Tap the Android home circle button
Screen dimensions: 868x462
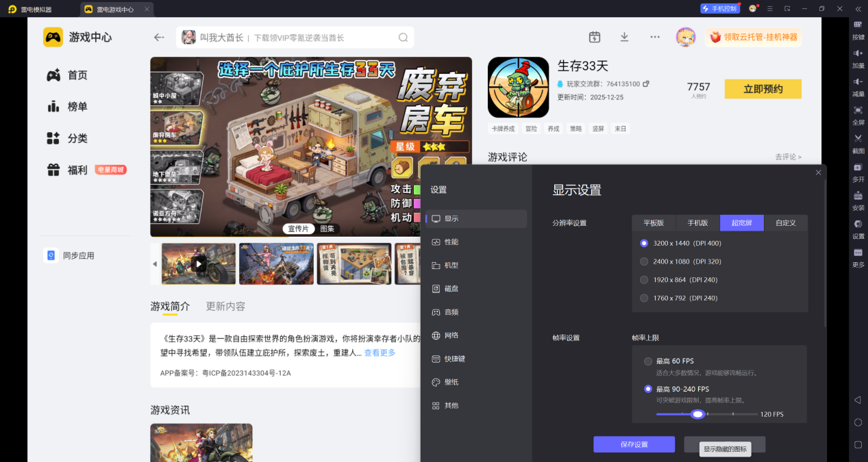(858, 422)
